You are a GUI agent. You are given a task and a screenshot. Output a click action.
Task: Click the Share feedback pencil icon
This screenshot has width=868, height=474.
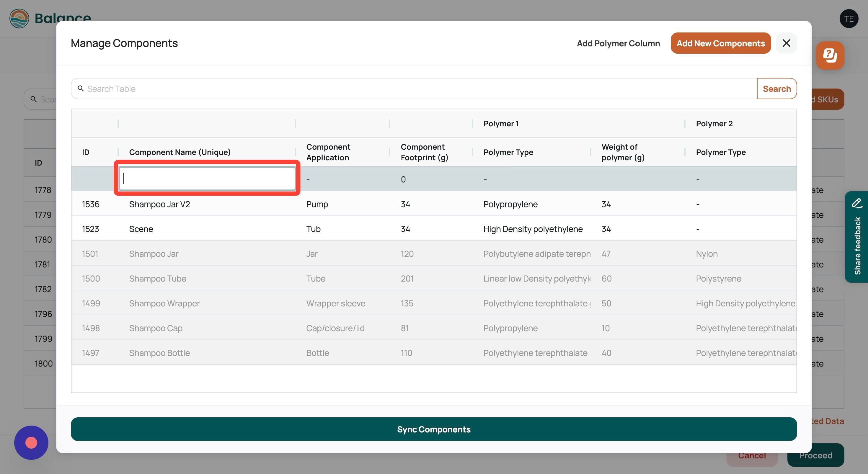[x=857, y=203]
